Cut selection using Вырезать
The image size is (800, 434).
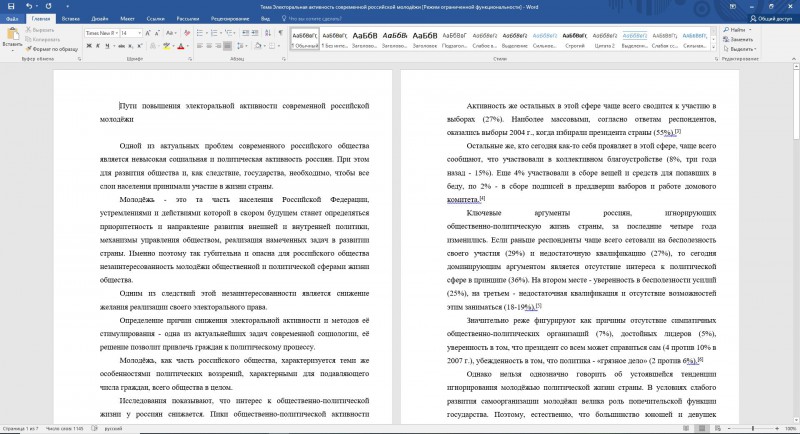[40, 30]
